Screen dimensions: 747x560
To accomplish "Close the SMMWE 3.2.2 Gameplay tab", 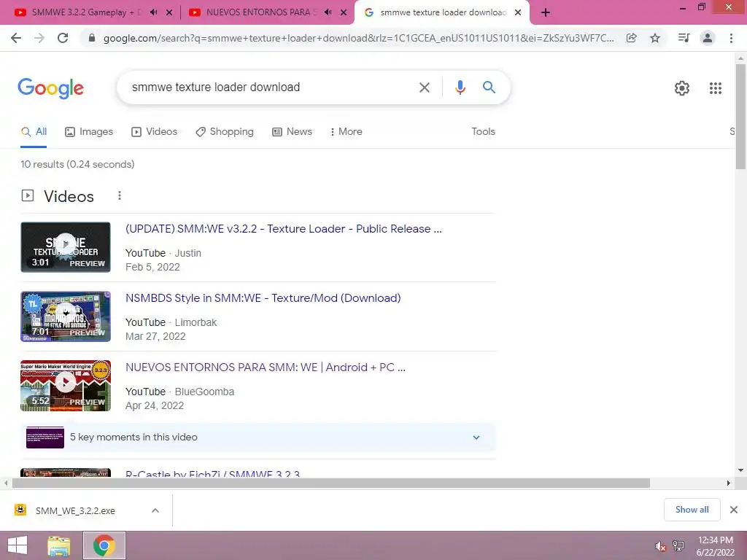I will coord(169,12).
